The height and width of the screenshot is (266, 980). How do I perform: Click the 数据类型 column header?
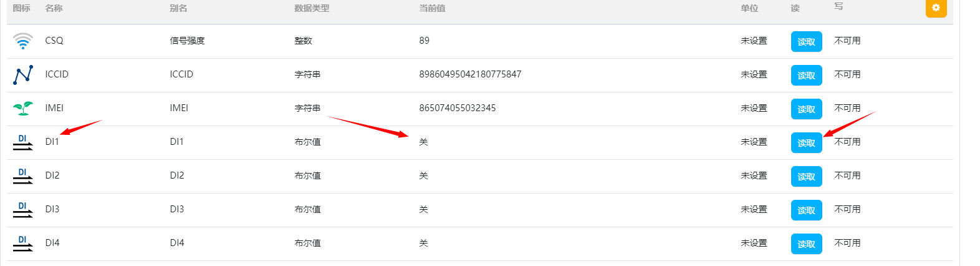(312, 8)
